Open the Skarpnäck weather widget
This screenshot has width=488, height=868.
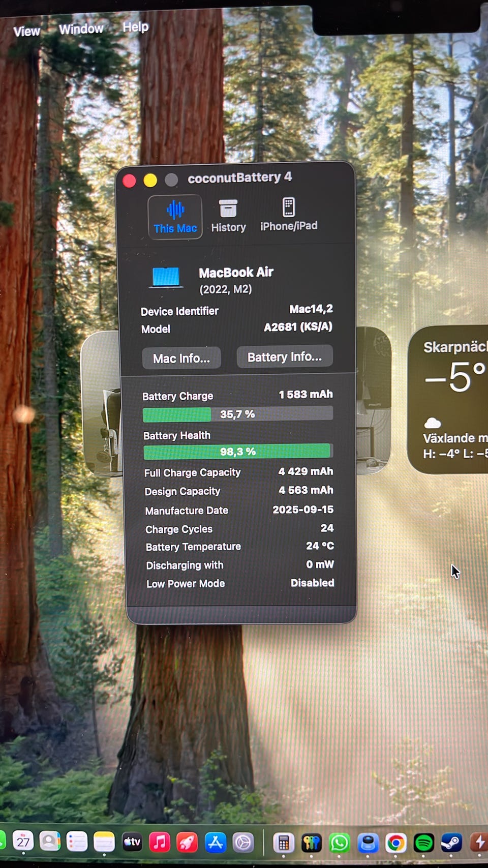click(x=447, y=400)
